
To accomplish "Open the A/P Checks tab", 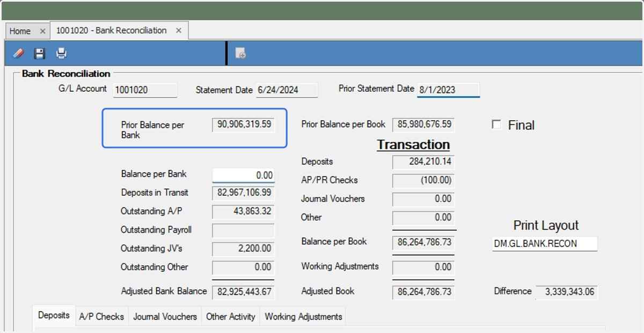I will 101,316.
